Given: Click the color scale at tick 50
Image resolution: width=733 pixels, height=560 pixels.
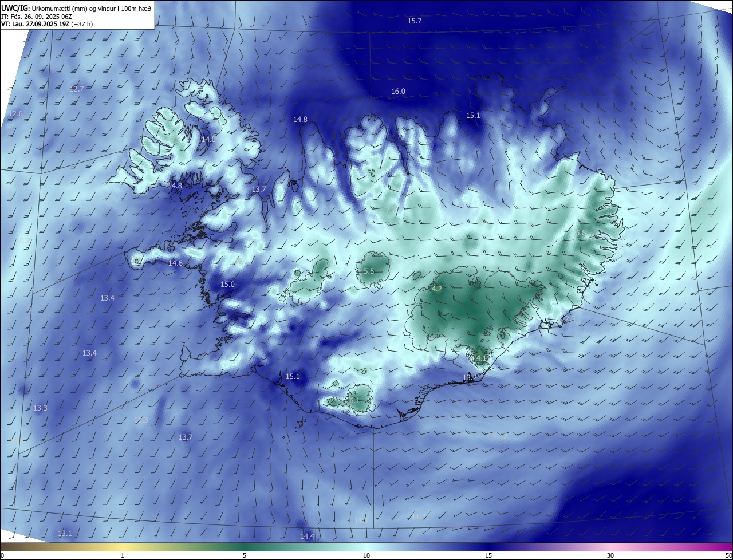Looking at the screenshot, I should (x=728, y=555).
